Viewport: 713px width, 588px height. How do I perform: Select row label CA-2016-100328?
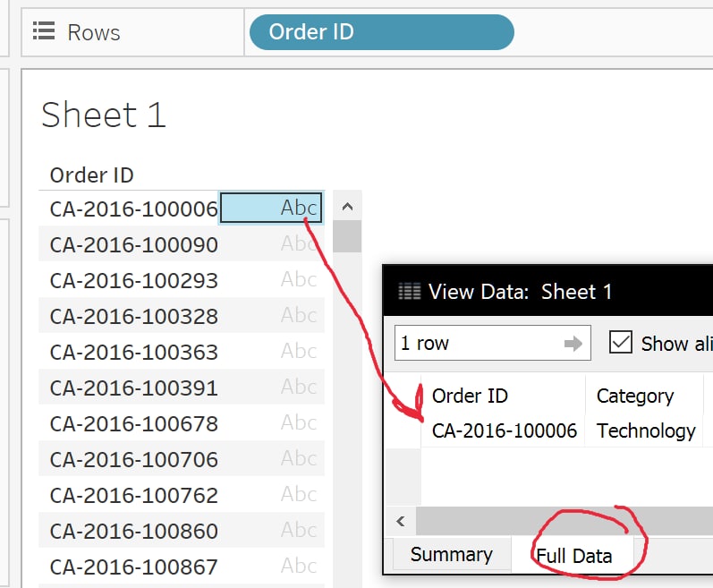[133, 317]
